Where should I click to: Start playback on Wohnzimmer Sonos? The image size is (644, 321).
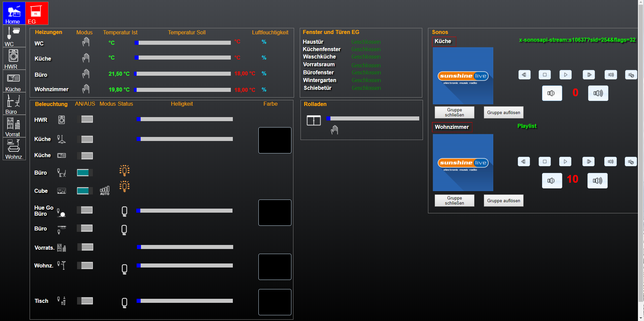click(565, 162)
